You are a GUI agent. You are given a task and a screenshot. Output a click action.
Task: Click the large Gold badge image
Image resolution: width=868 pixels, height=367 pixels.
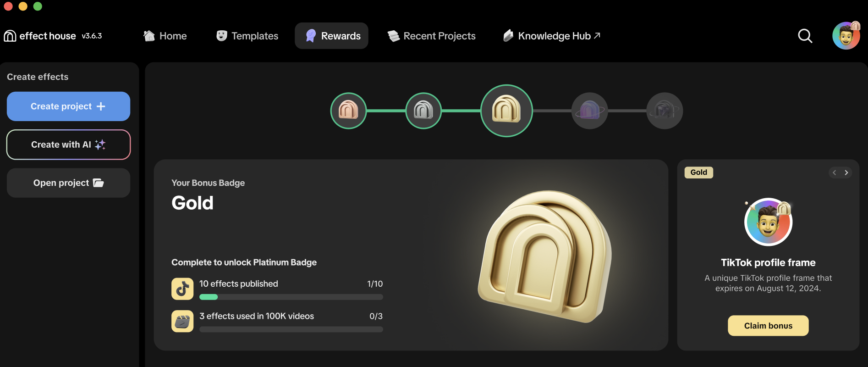pos(545,257)
